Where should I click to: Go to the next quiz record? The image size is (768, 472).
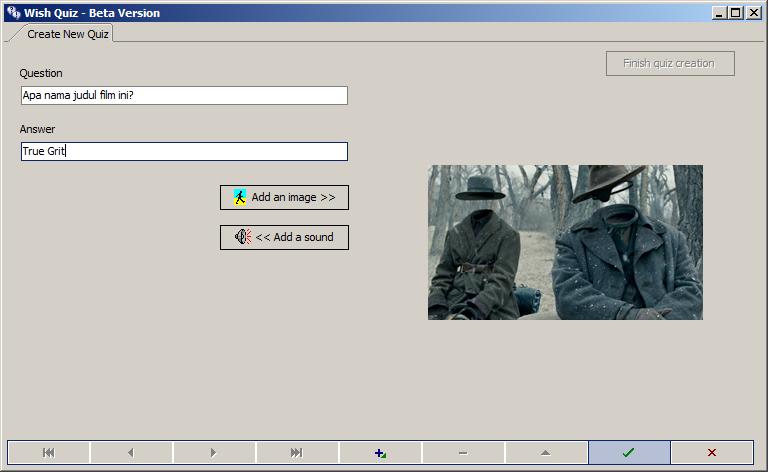point(214,453)
